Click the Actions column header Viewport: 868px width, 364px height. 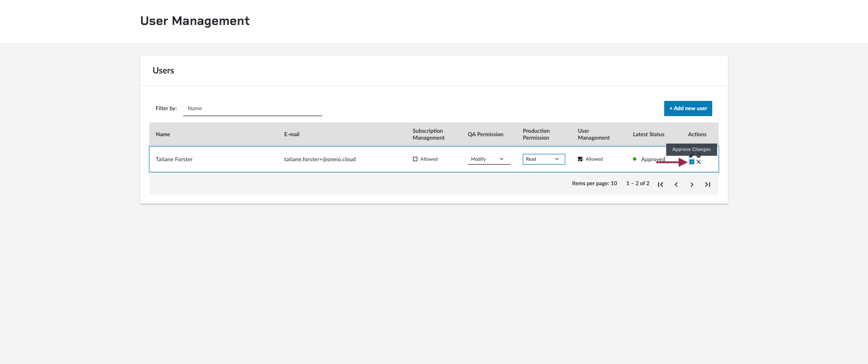pos(697,134)
